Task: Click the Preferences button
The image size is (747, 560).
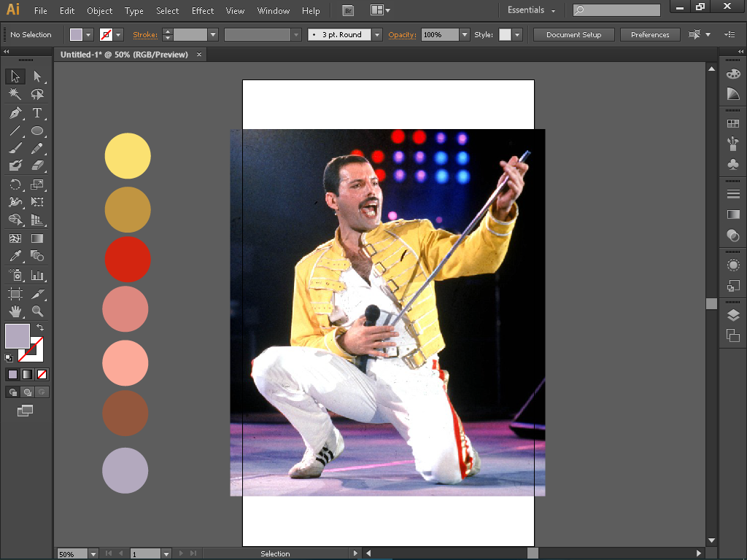Action: pos(649,35)
